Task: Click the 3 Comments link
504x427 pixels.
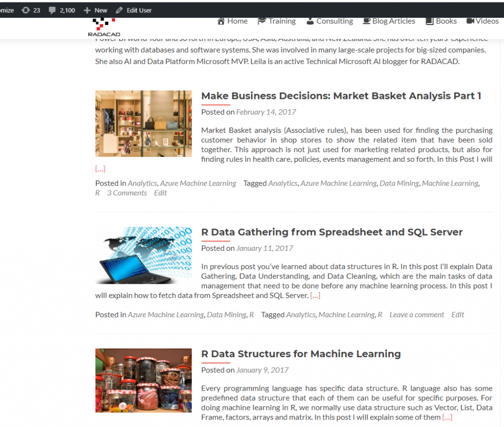Action: pyautogui.click(x=127, y=193)
